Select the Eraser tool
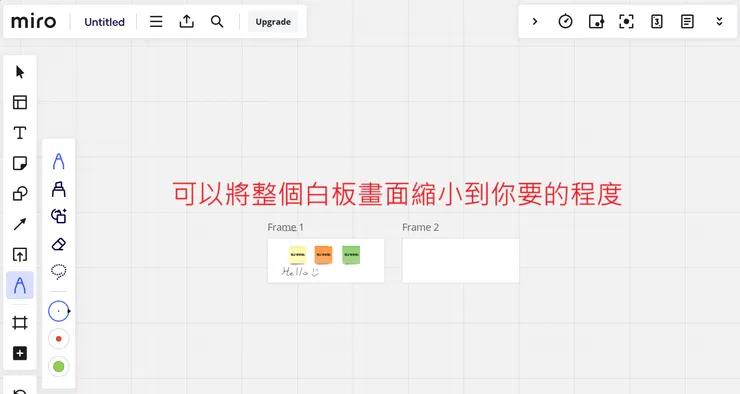740x394 pixels. point(59,244)
